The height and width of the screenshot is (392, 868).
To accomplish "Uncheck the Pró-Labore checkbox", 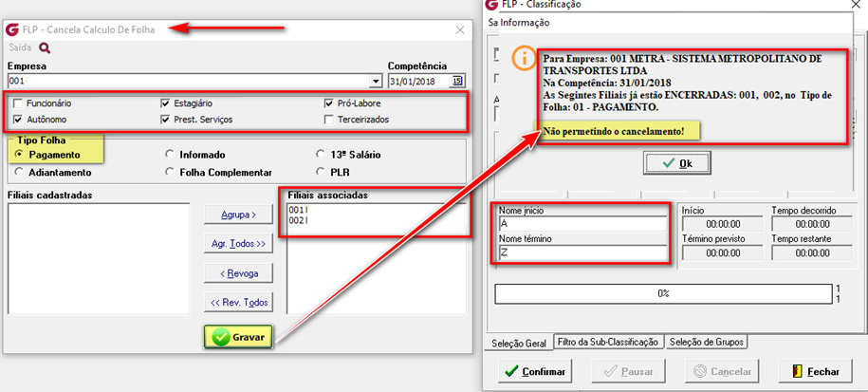I will (329, 103).
